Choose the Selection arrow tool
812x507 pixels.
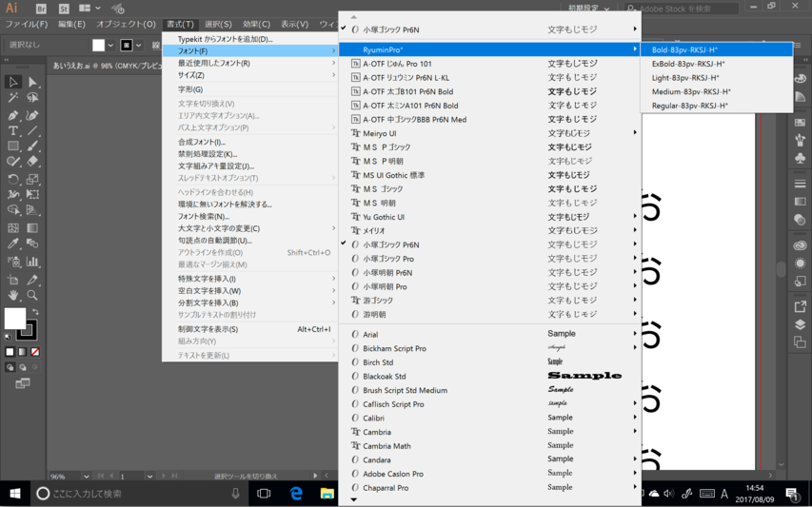[x=13, y=83]
